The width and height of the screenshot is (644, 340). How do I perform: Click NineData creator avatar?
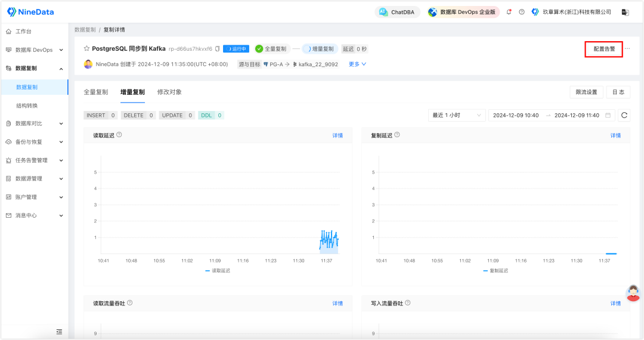pos(88,64)
